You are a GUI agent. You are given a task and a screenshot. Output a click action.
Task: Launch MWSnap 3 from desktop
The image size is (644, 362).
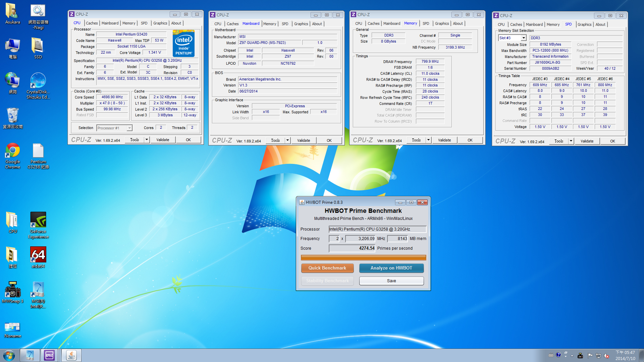tap(12, 292)
